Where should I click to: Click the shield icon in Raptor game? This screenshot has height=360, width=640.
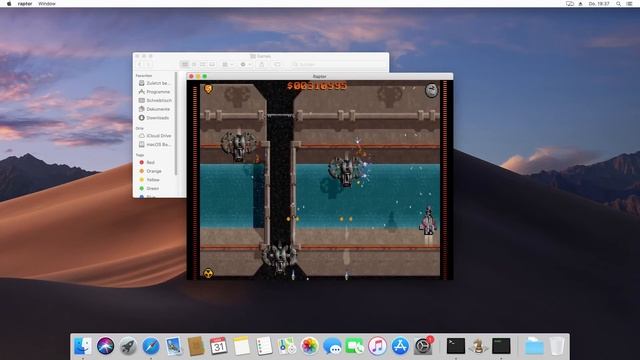(208, 89)
